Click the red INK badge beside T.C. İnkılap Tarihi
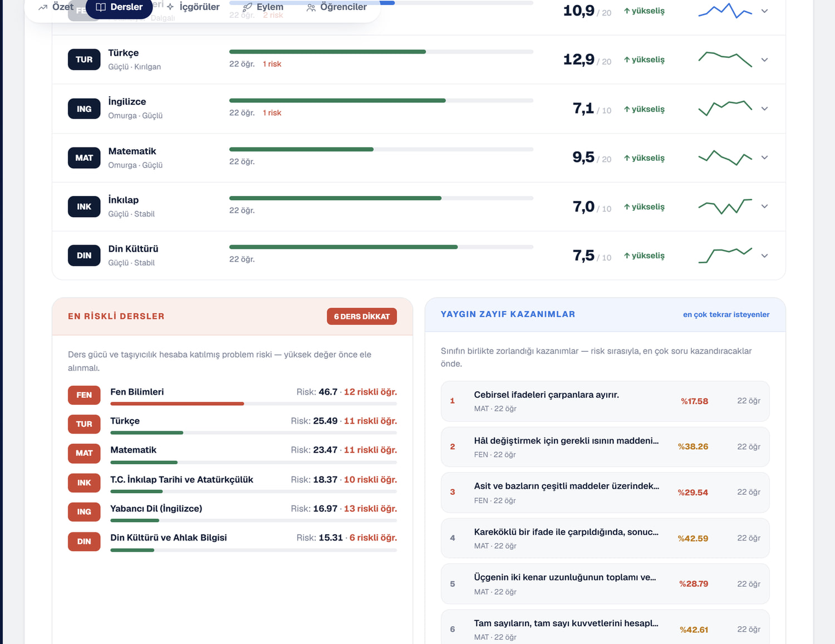 (x=84, y=483)
